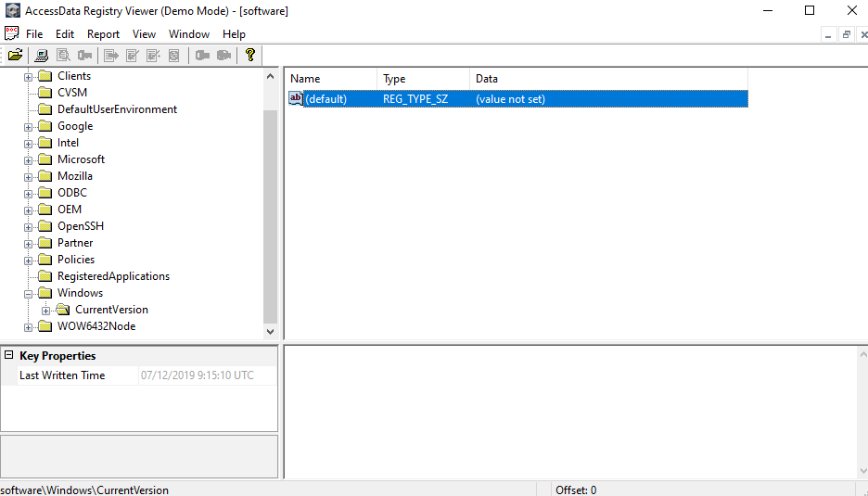The height and width of the screenshot is (496, 868).
Task: Expand the OEM key
Action: tap(28, 210)
